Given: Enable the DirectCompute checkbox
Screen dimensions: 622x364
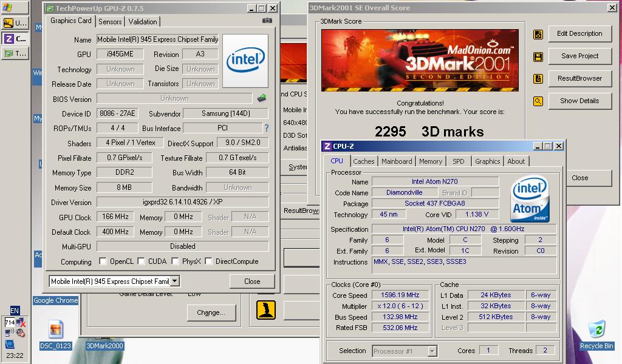Looking at the screenshot, I should click(208, 261).
